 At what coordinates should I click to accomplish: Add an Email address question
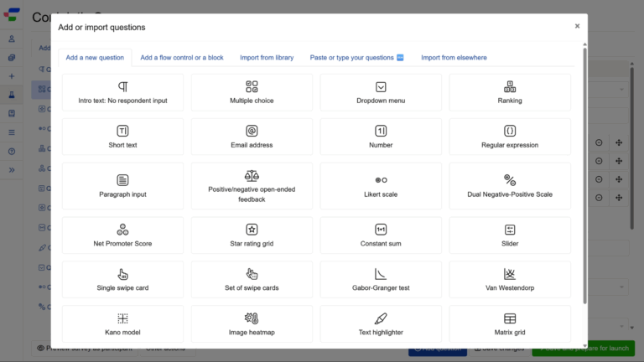coord(252,137)
